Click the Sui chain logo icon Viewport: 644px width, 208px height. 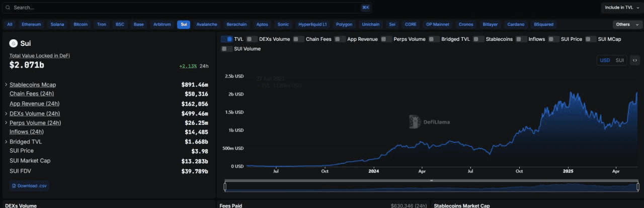(14, 43)
